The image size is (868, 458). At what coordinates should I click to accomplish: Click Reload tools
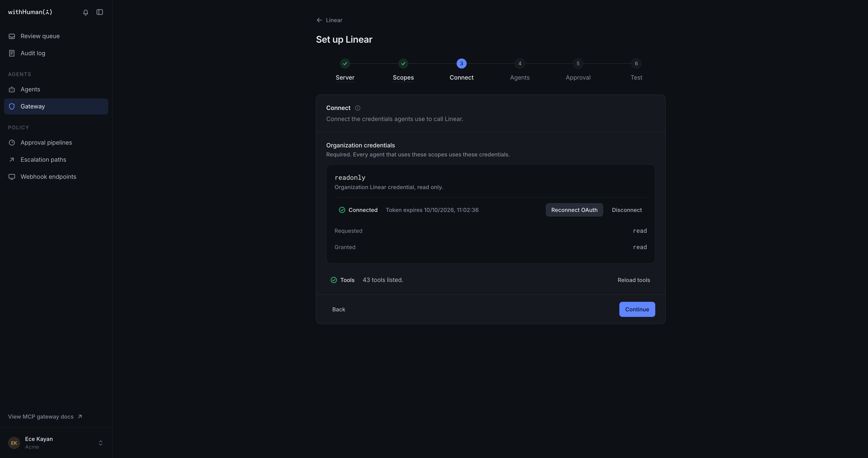(x=633, y=280)
